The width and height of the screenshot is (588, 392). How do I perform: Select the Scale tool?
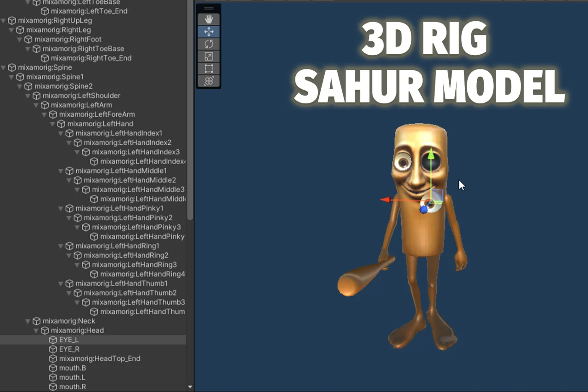tap(209, 57)
